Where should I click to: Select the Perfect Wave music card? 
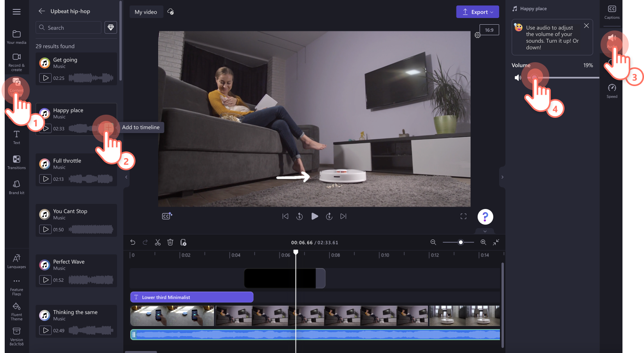(x=76, y=271)
